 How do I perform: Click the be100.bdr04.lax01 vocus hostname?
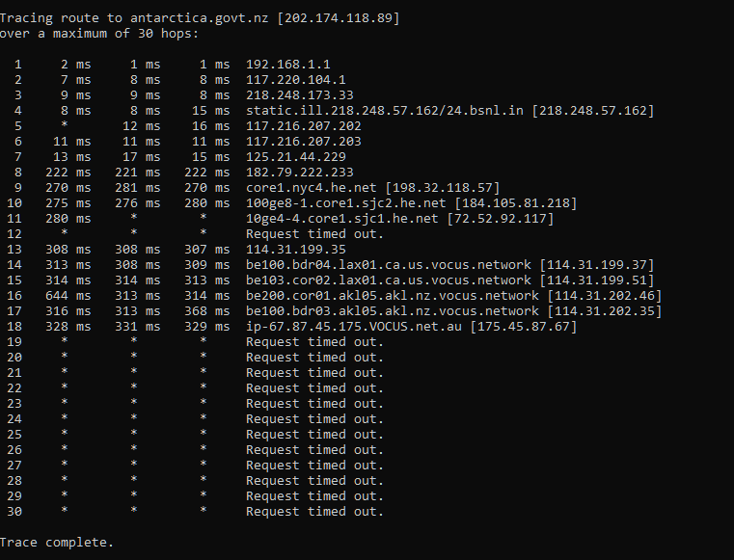(x=389, y=265)
